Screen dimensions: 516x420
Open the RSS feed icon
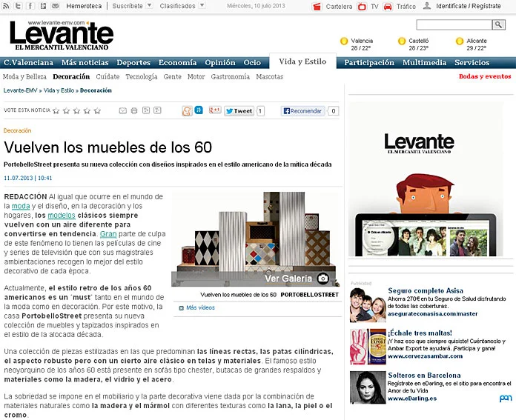pos(6,6)
